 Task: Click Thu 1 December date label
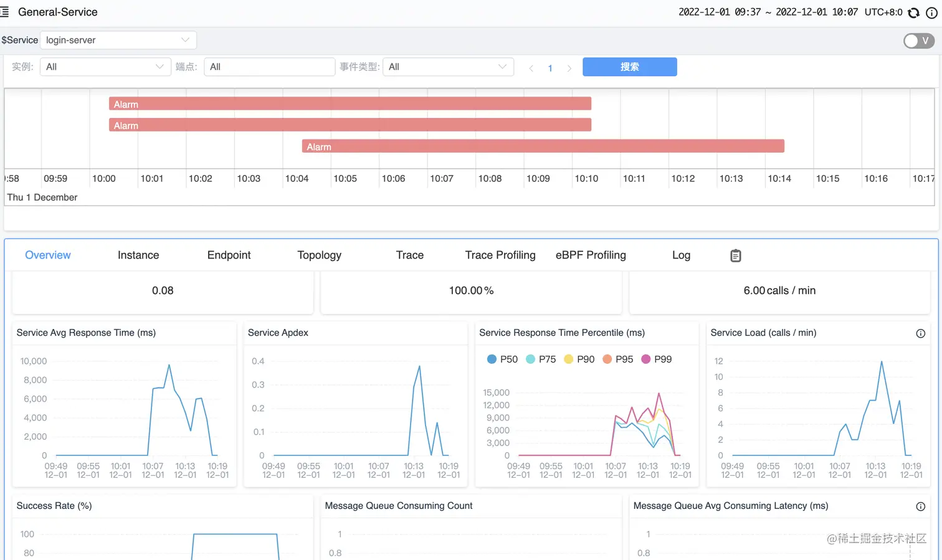42,197
